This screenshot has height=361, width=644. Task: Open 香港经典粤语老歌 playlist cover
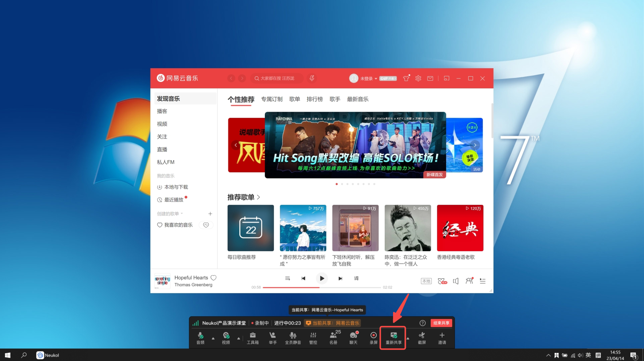pos(460,228)
